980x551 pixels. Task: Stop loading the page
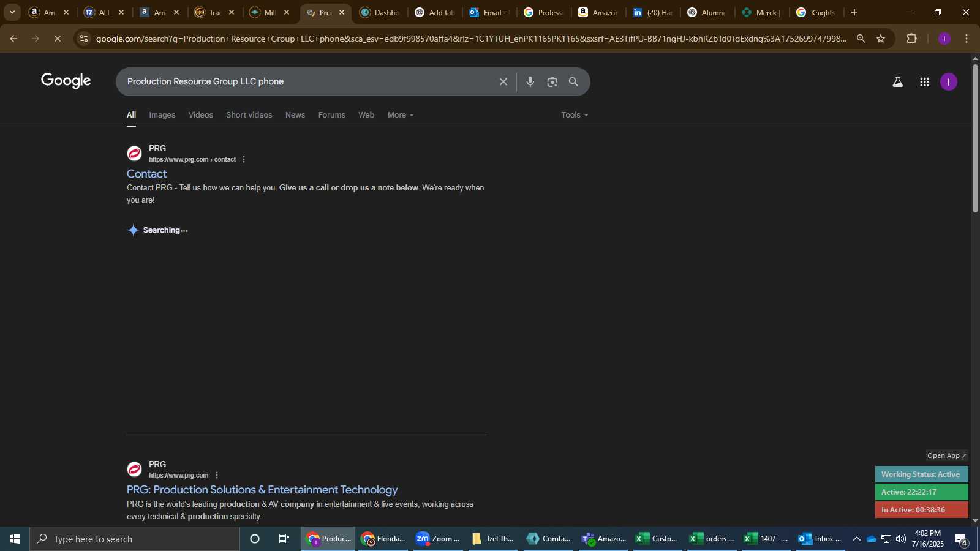click(x=57, y=39)
